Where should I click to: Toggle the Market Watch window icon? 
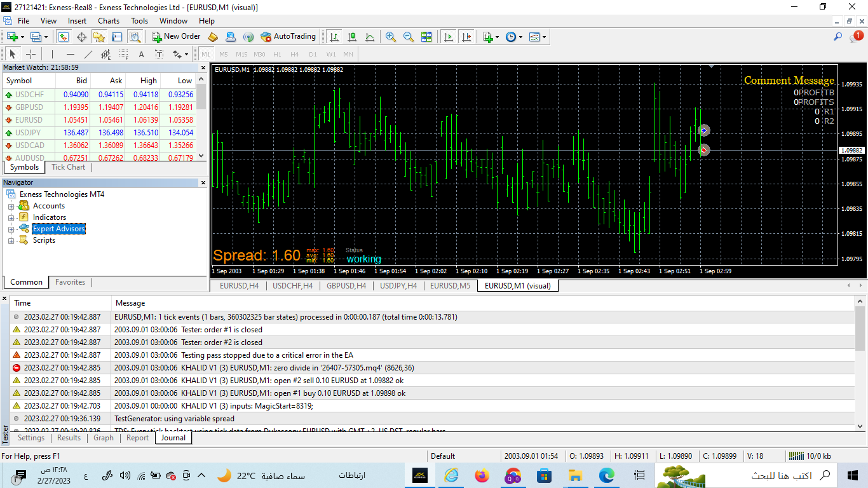[x=64, y=37]
